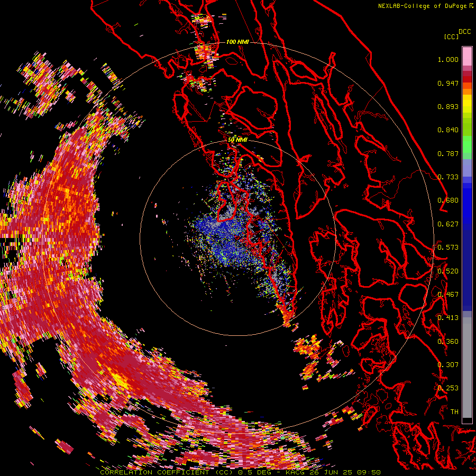Pick the light pink top color bar segment
This screenshot has width=476, height=476.
coord(467,56)
